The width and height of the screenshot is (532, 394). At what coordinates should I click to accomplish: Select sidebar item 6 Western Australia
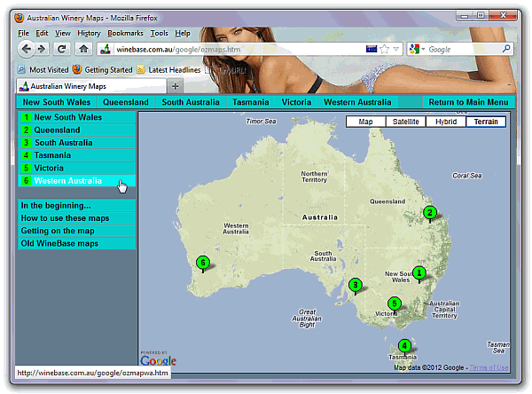76,181
